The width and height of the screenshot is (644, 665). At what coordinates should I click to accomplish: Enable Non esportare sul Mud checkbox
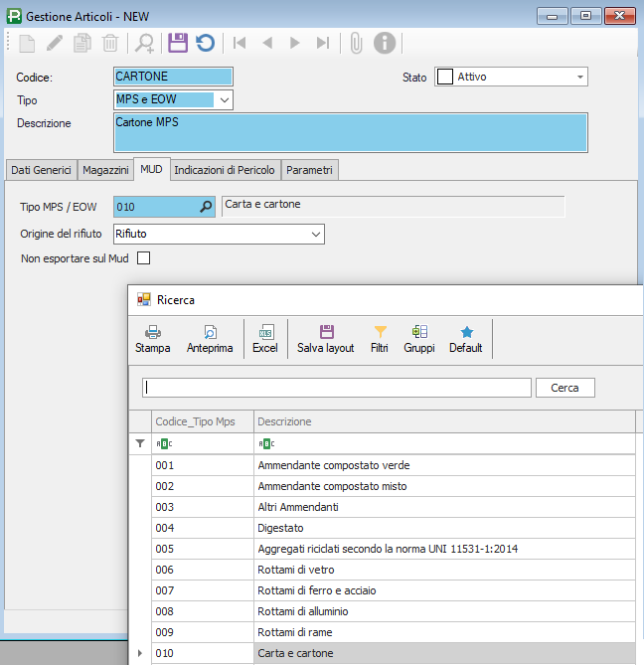[143, 258]
